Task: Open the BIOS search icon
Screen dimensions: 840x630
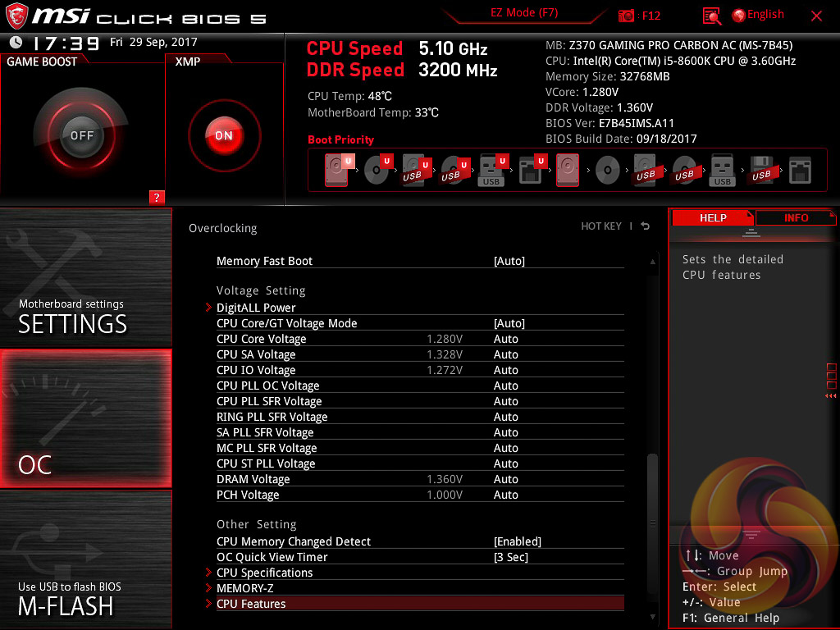Action: click(711, 16)
